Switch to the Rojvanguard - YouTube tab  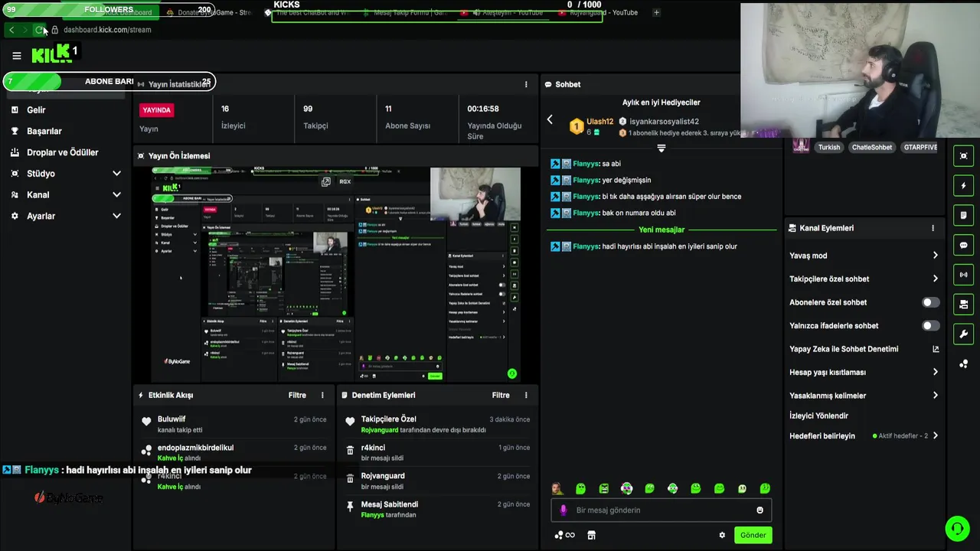(599, 12)
